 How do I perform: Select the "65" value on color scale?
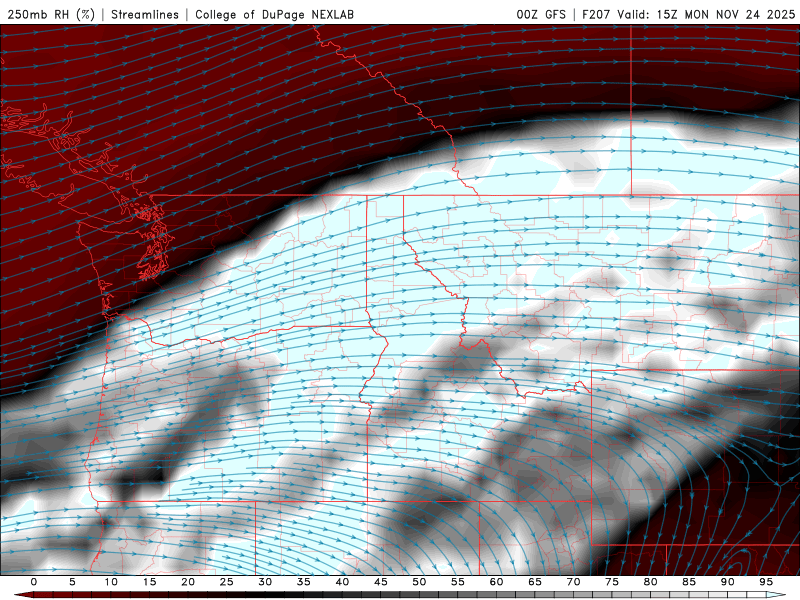[x=535, y=582]
